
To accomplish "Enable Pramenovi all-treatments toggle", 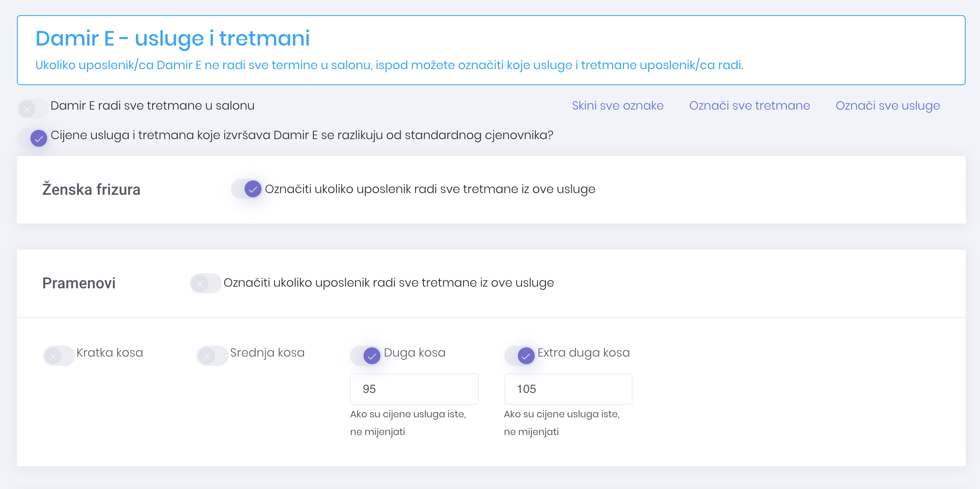I will pyautogui.click(x=205, y=283).
